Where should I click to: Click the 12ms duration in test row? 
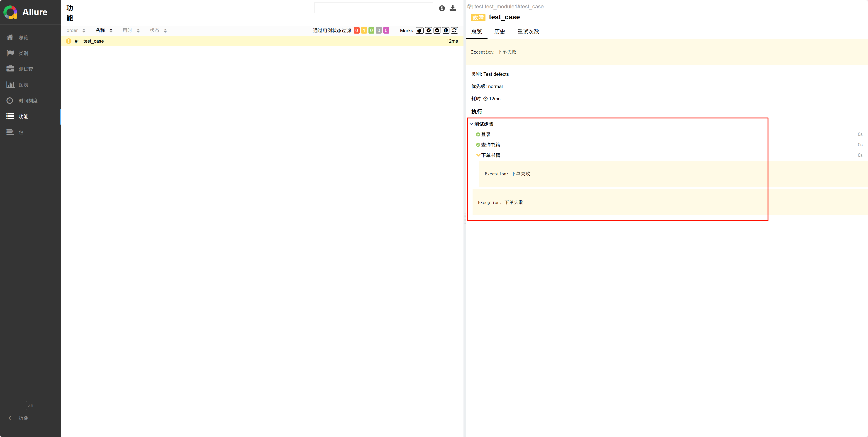point(452,41)
